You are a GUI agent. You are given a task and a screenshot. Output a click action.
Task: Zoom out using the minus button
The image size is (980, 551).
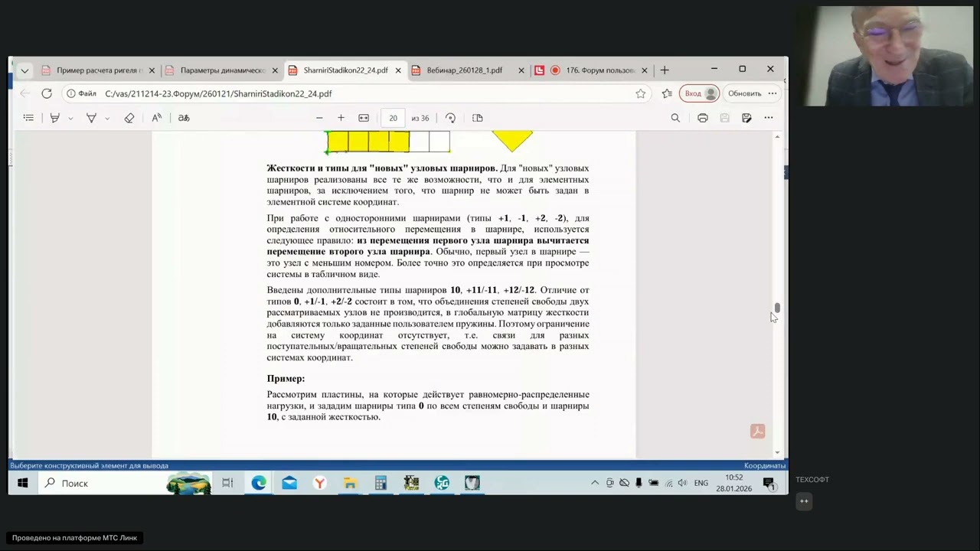tap(319, 118)
